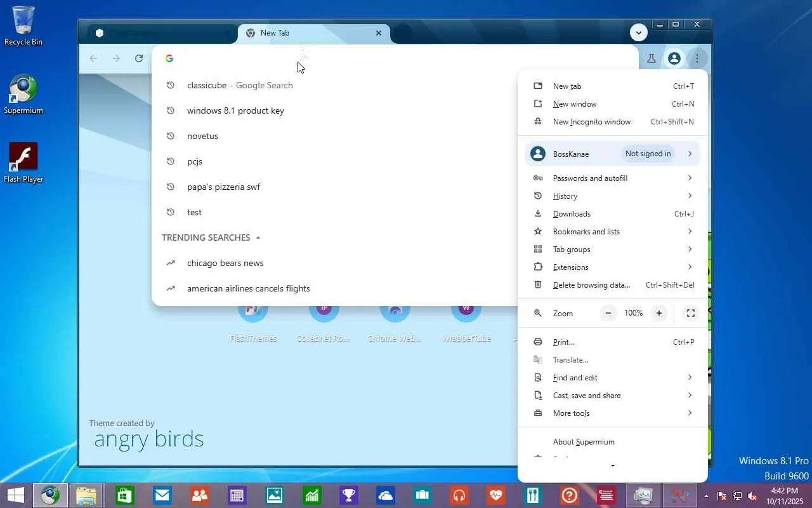Open the Calendar app on taskbar
This screenshot has height=508, width=812.
[237, 495]
